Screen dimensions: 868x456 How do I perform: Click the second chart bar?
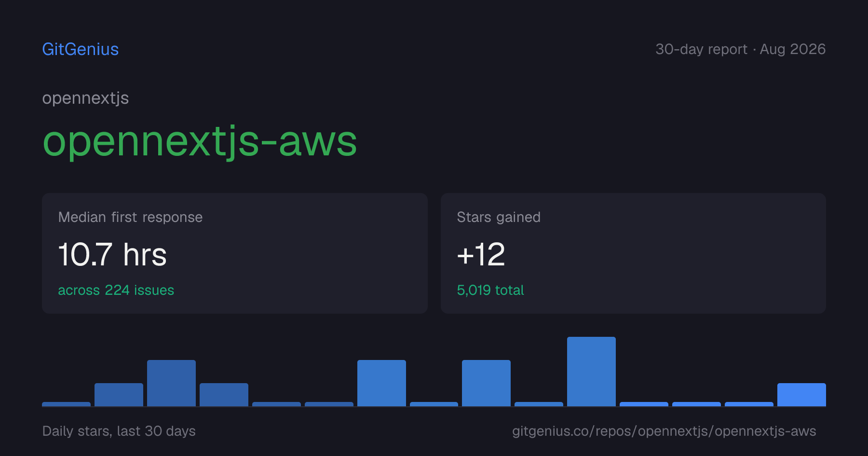(119, 395)
